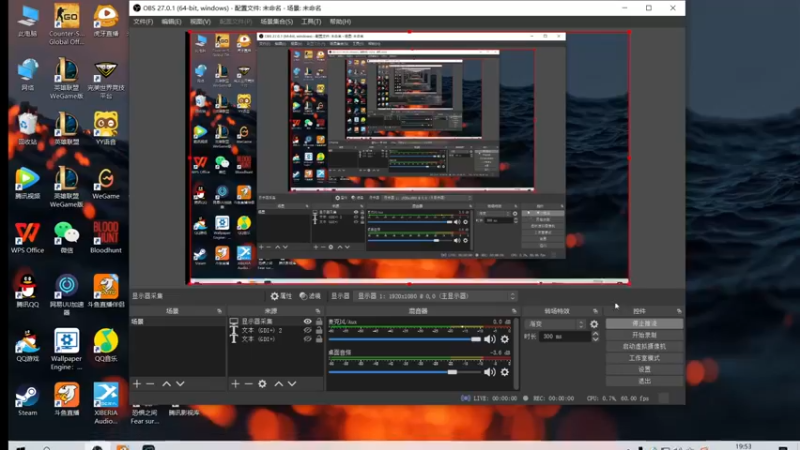
Task: Move the scene up in 场景 panel
Action: (166, 384)
